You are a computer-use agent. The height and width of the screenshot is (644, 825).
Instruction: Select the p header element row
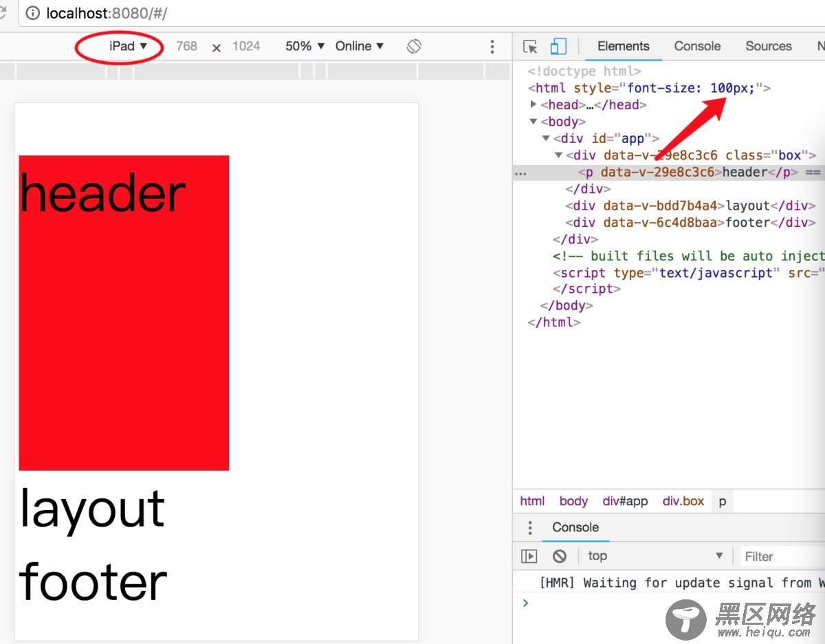click(669, 173)
